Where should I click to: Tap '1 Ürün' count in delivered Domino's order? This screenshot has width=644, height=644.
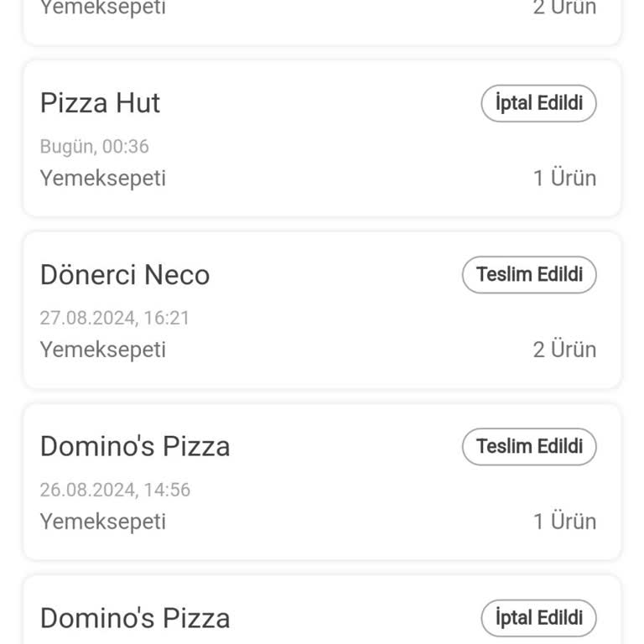coord(564,522)
